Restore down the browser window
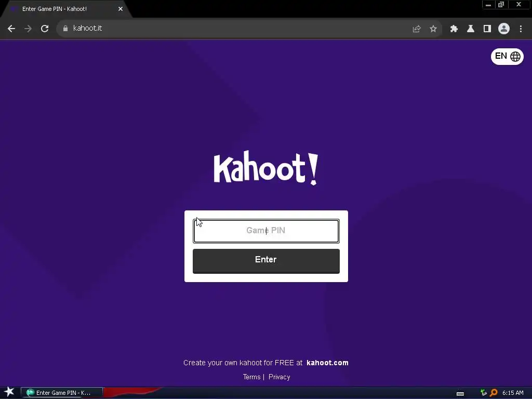This screenshot has height=399, width=532. (x=501, y=5)
